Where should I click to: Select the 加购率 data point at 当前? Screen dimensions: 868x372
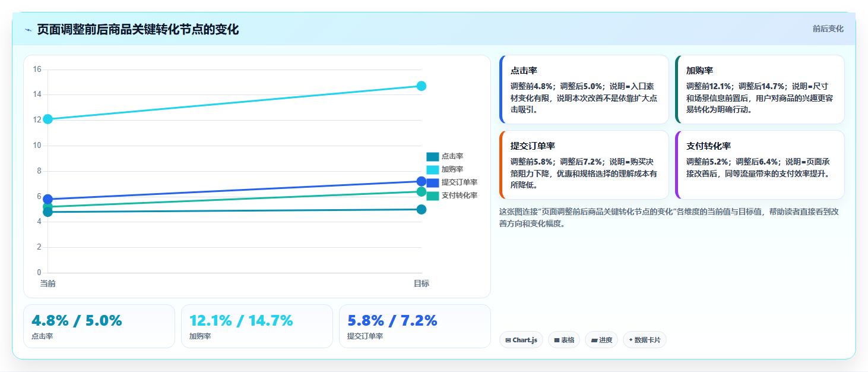coord(48,119)
